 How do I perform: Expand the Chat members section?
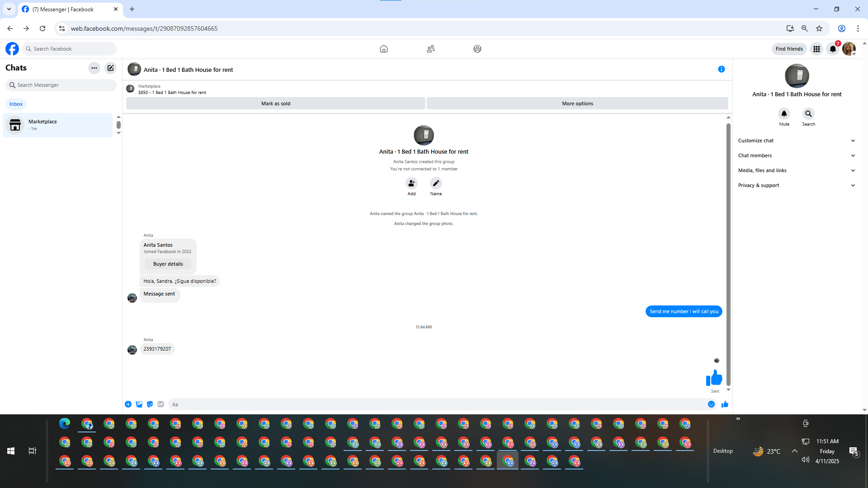pyautogui.click(x=797, y=155)
